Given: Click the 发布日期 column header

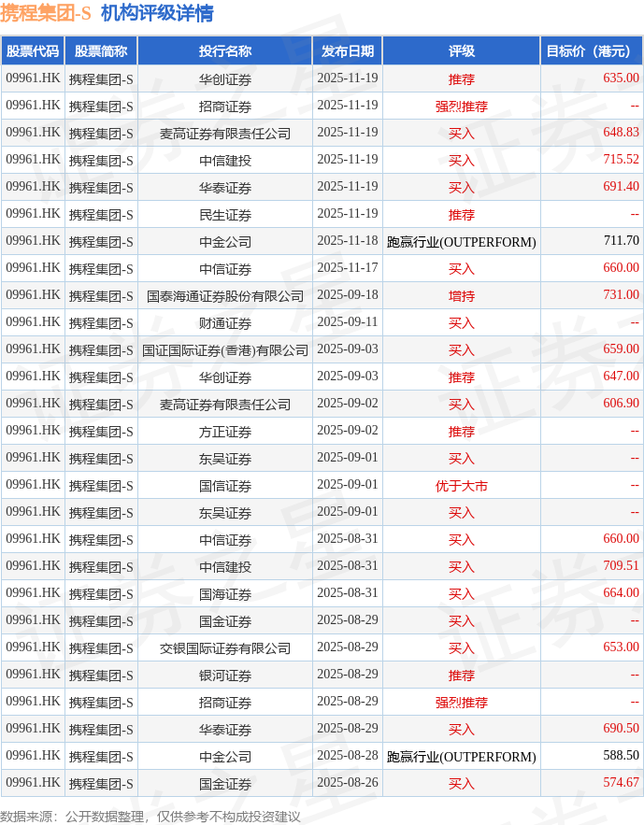Looking at the screenshot, I should pyautogui.click(x=348, y=51).
